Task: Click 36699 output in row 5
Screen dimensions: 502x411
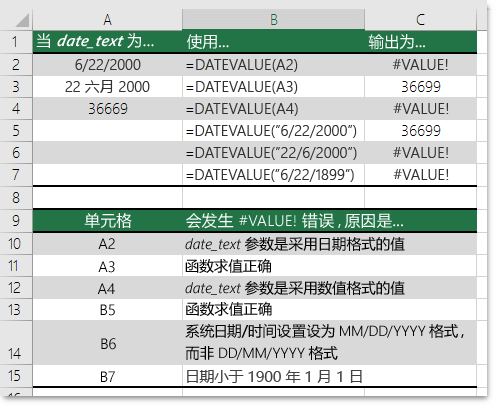Action: (x=421, y=131)
